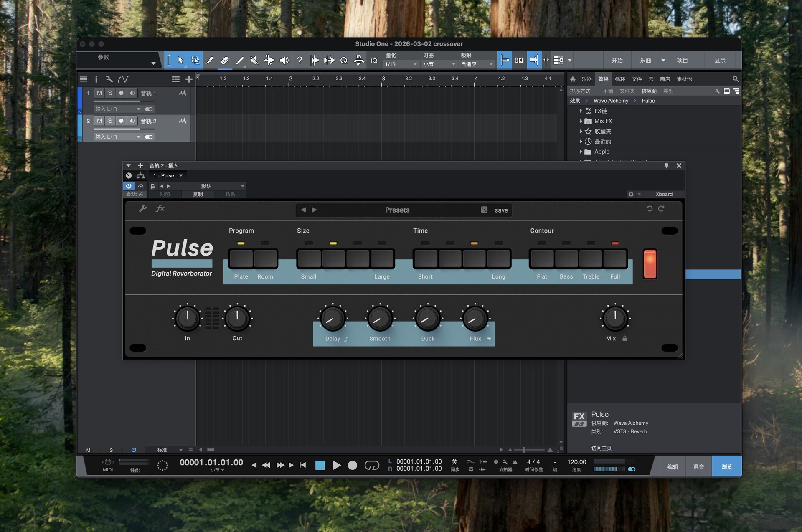Toggle loop mode in transport bar
802x532 pixels.
[x=371, y=465]
